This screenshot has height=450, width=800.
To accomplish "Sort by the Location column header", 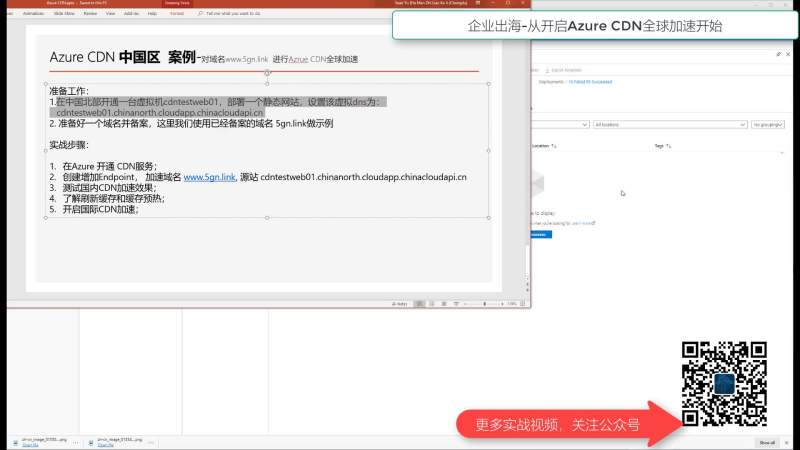I will (543, 146).
